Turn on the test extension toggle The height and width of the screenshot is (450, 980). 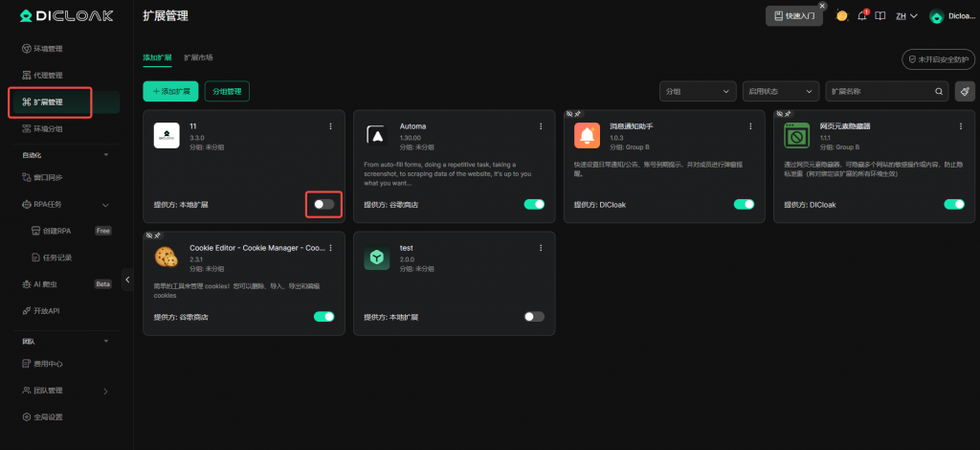(x=534, y=317)
